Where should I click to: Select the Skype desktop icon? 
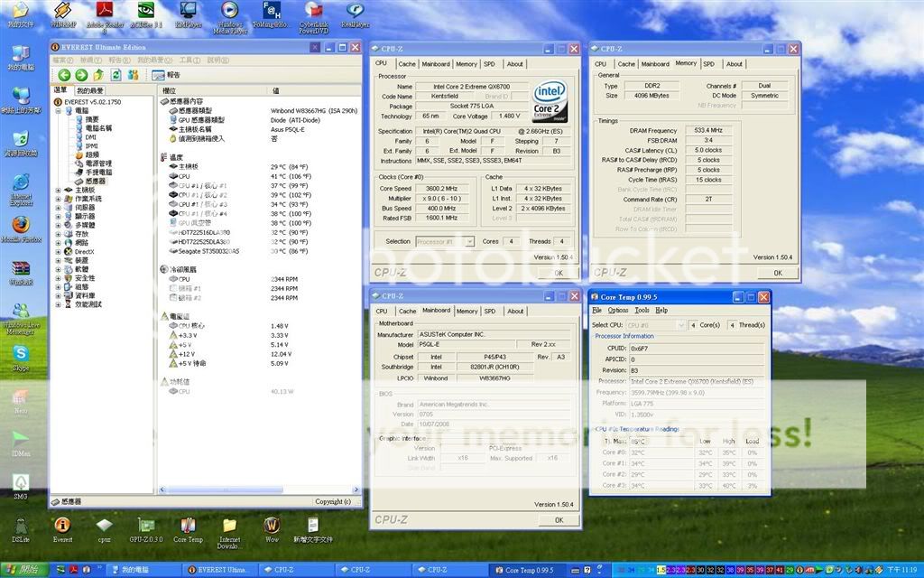20,355
